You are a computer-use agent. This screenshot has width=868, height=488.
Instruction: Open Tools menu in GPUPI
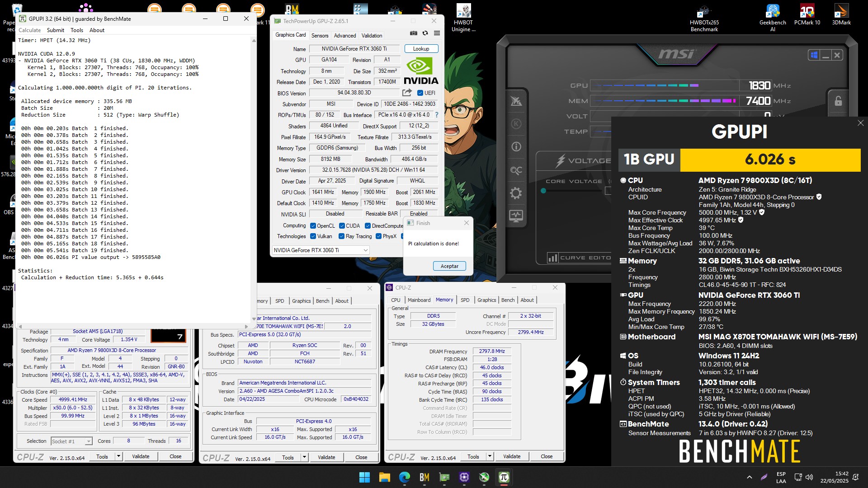point(77,30)
